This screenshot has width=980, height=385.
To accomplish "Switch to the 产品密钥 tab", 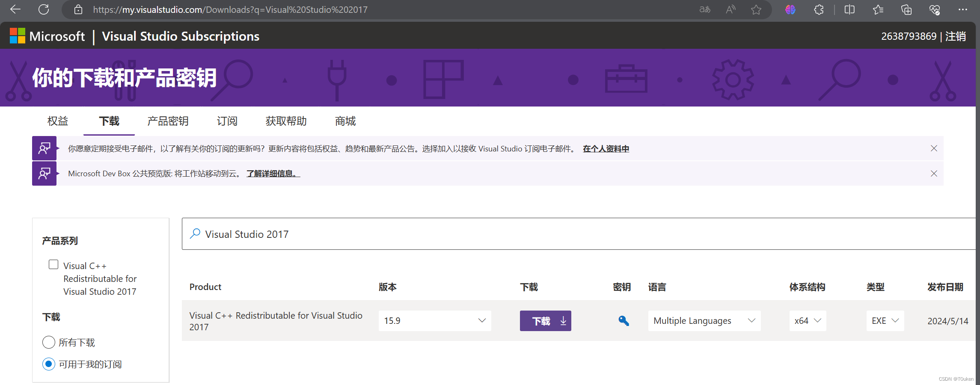I will point(168,121).
